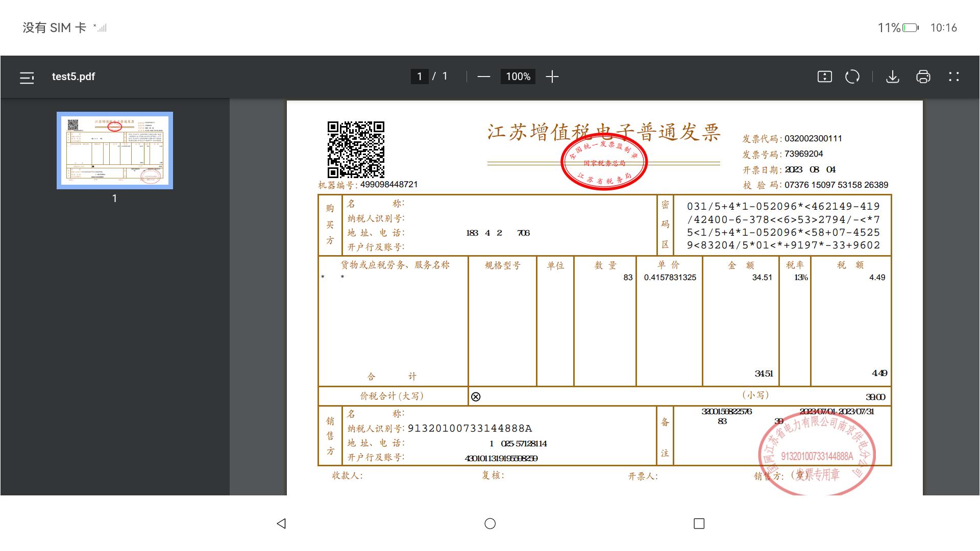Click the first cipher line 031/5+4*1-052096
The height and width of the screenshot is (551, 980).
pos(783,206)
